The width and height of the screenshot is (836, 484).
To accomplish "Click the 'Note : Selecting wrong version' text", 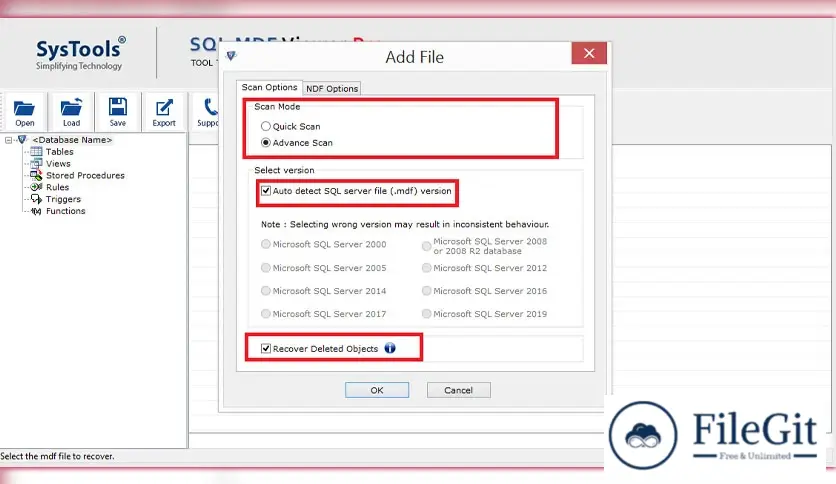I will click(405, 224).
